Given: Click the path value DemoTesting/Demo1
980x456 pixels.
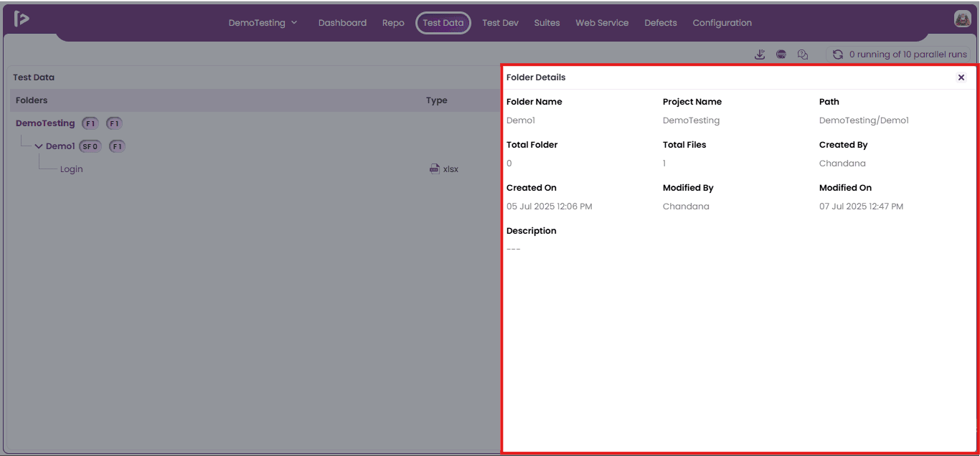Looking at the screenshot, I should 864,120.
